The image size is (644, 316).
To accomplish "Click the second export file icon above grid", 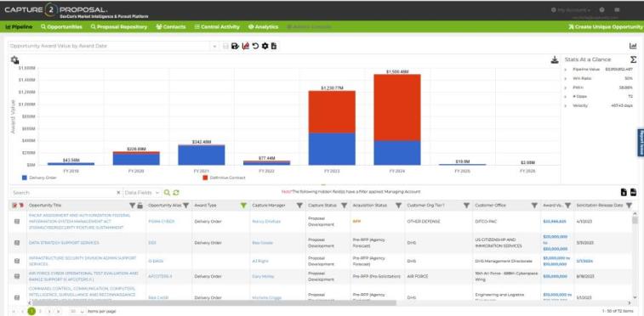I will (633, 192).
